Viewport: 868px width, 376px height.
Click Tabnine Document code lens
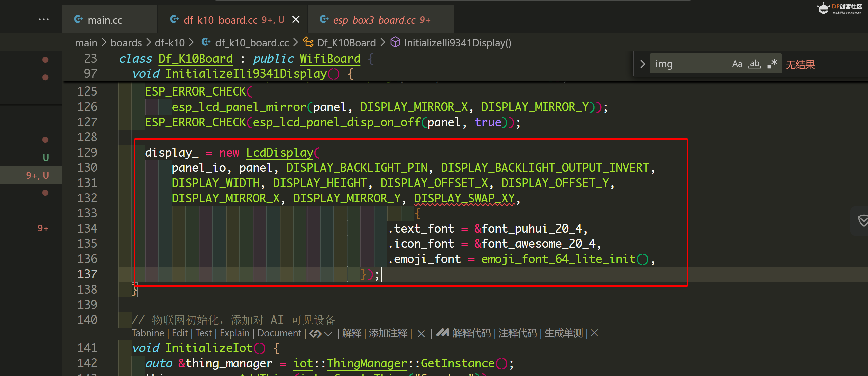click(x=279, y=333)
